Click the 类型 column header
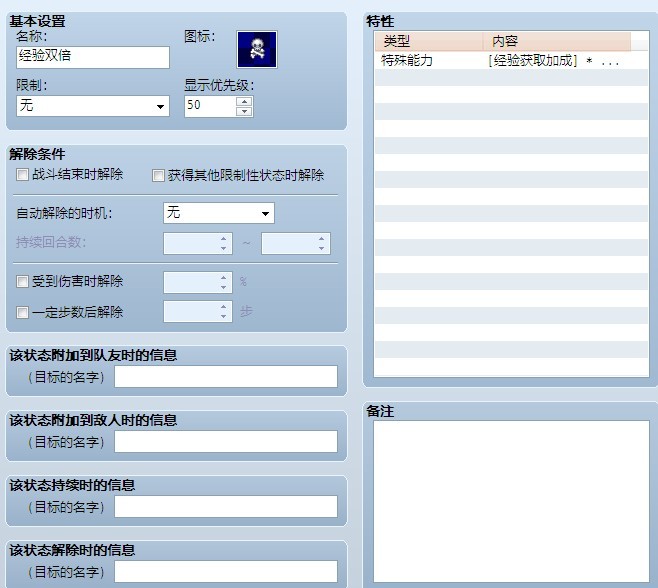The height and width of the screenshot is (588, 658). (x=428, y=41)
